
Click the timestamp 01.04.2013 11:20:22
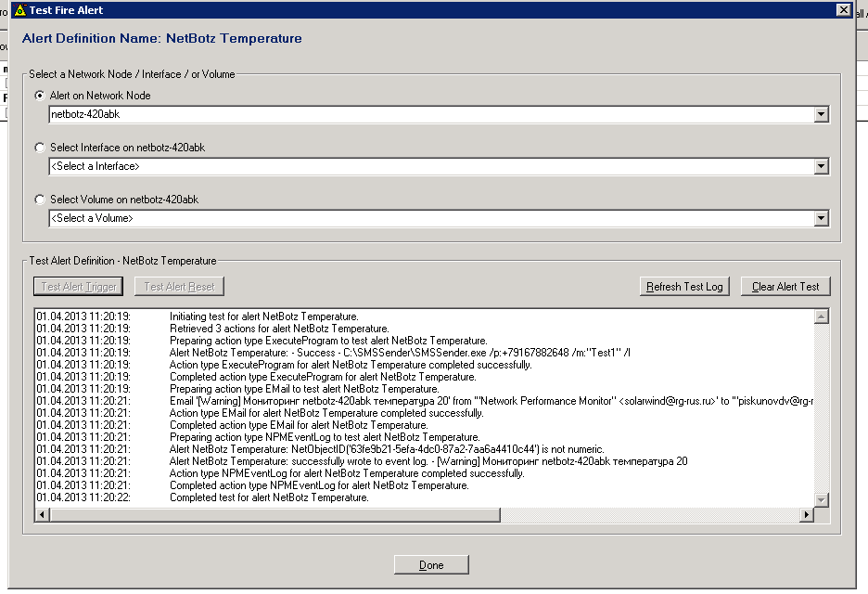(x=83, y=497)
